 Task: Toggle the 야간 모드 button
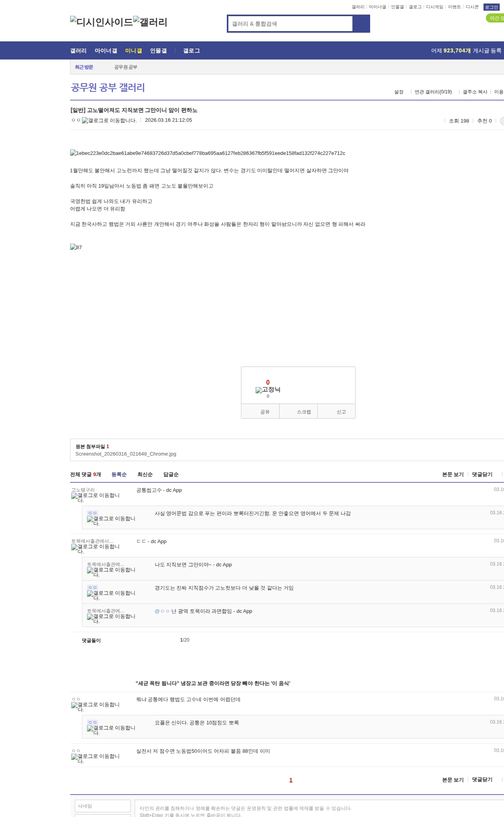pyautogui.click(x=495, y=18)
